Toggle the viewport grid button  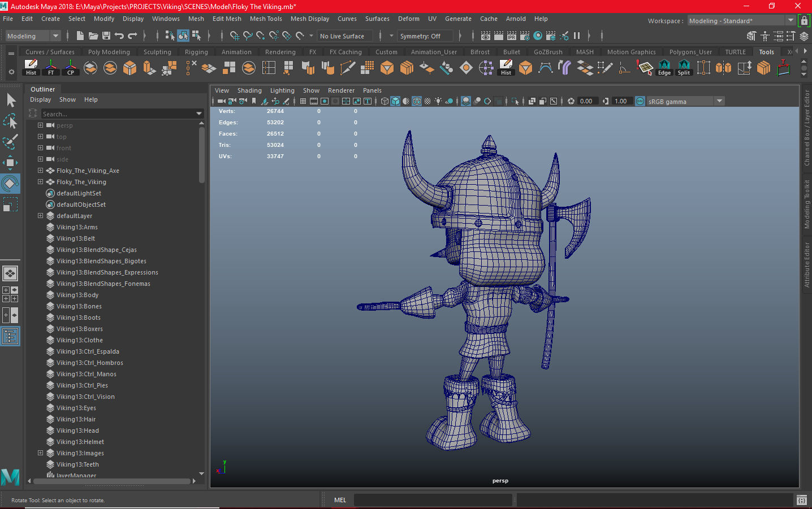pos(303,101)
